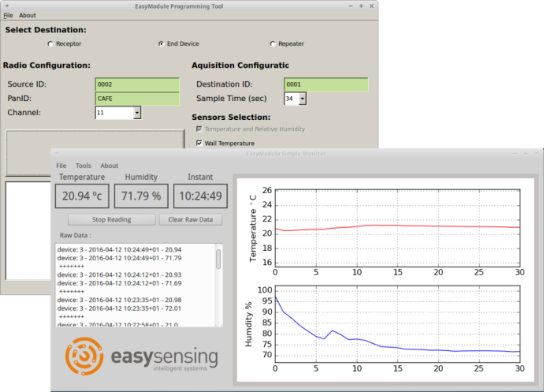Open About menu in Simple Monitor window
The image size is (544, 392).
point(110,166)
